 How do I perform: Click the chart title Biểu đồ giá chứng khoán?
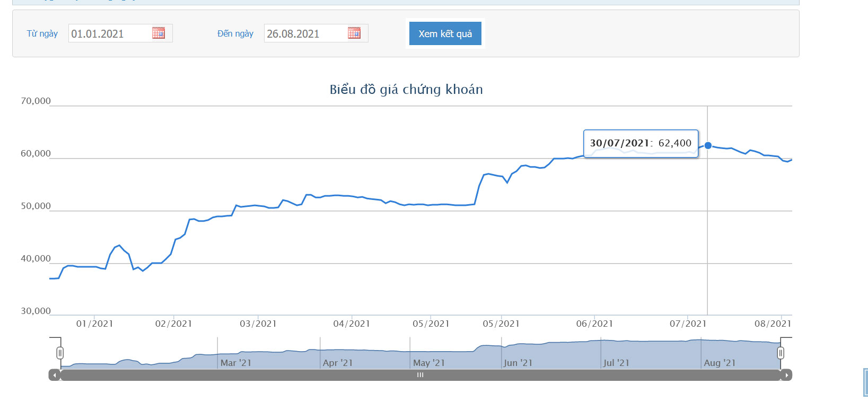pos(406,90)
